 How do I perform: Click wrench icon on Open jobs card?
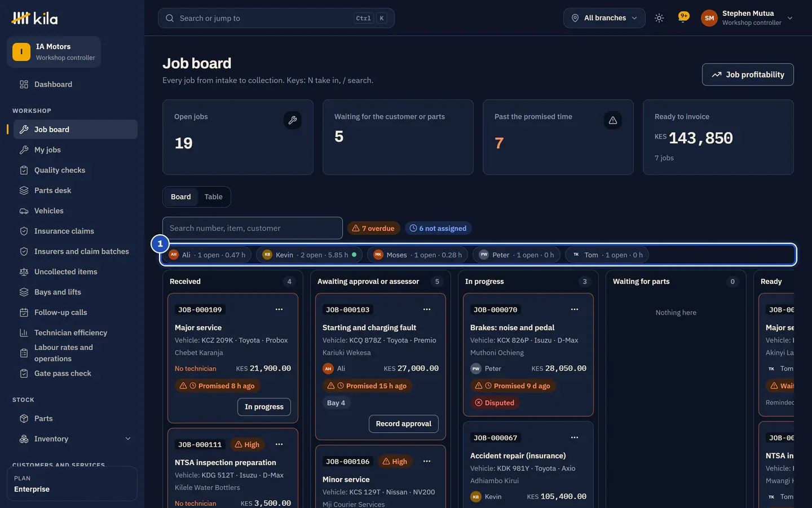293,120
